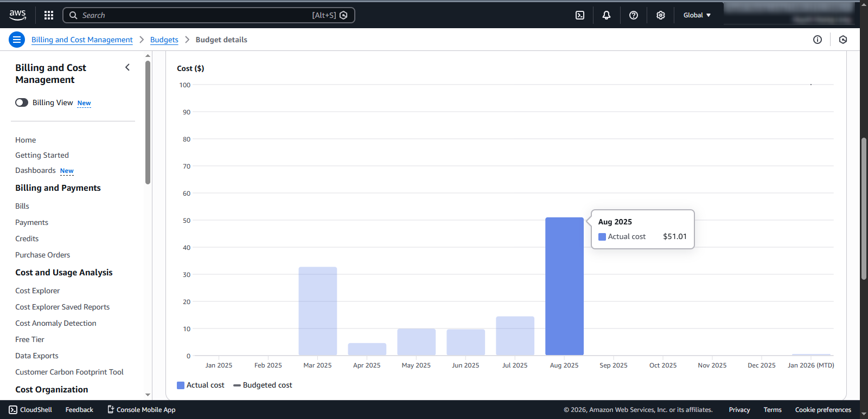
Task: Click the Cost Organization section heading
Action: click(52, 389)
